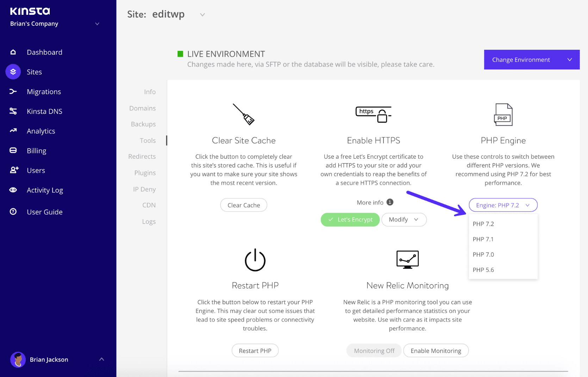The height and width of the screenshot is (377, 588).
Task: Click the Kinsta DNS icon
Action: click(x=13, y=111)
